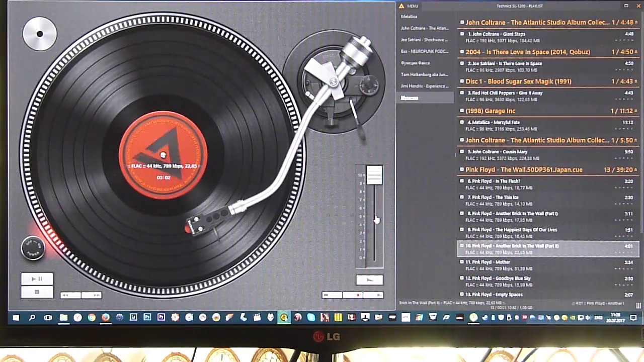Collapse the Is There Love In Space group arrow

(x=636, y=52)
